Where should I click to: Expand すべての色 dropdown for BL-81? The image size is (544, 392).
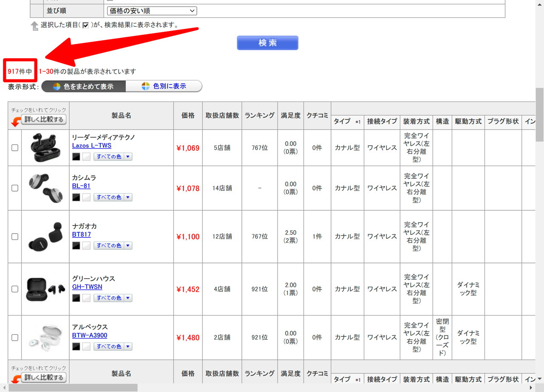(113, 197)
